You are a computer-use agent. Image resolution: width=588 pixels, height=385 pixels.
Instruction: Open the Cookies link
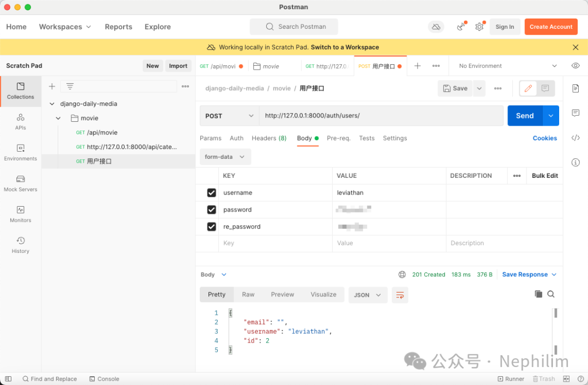point(544,138)
